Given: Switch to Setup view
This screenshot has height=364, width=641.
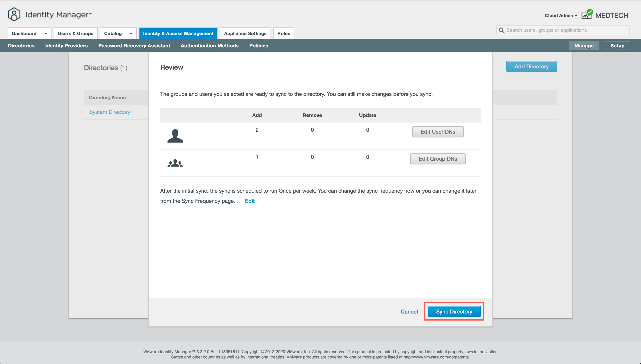Looking at the screenshot, I should point(617,46).
